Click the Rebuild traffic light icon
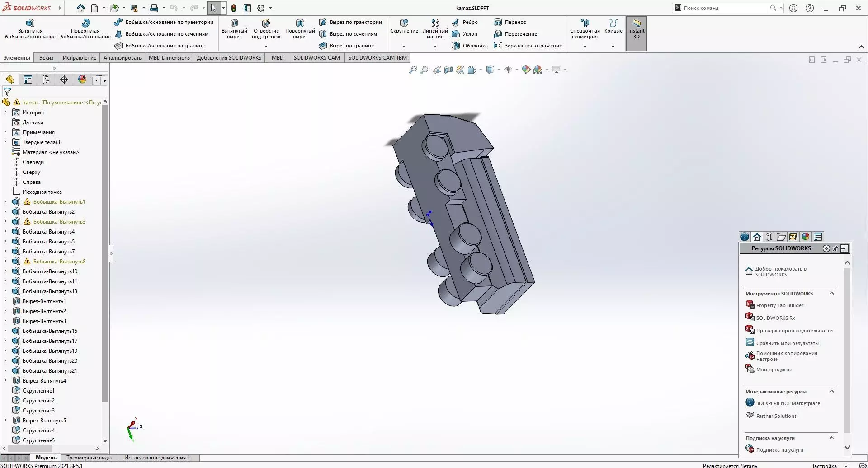The width and height of the screenshot is (868, 468). 234,8
